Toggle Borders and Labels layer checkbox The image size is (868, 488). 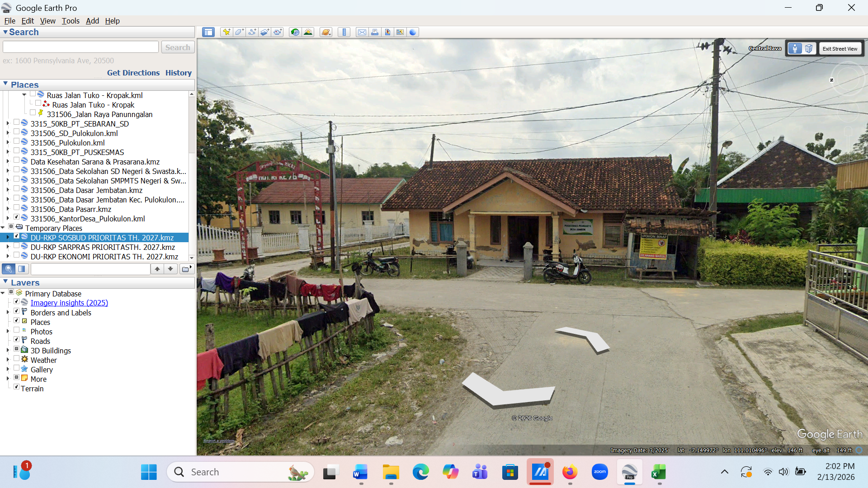click(17, 311)
